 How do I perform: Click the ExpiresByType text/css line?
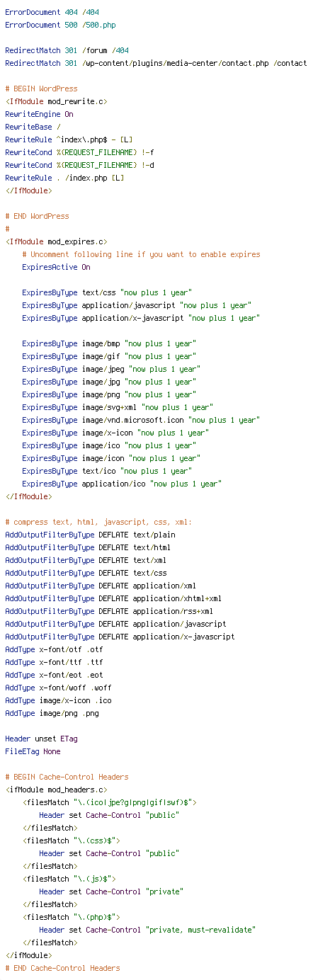(107, 292)
